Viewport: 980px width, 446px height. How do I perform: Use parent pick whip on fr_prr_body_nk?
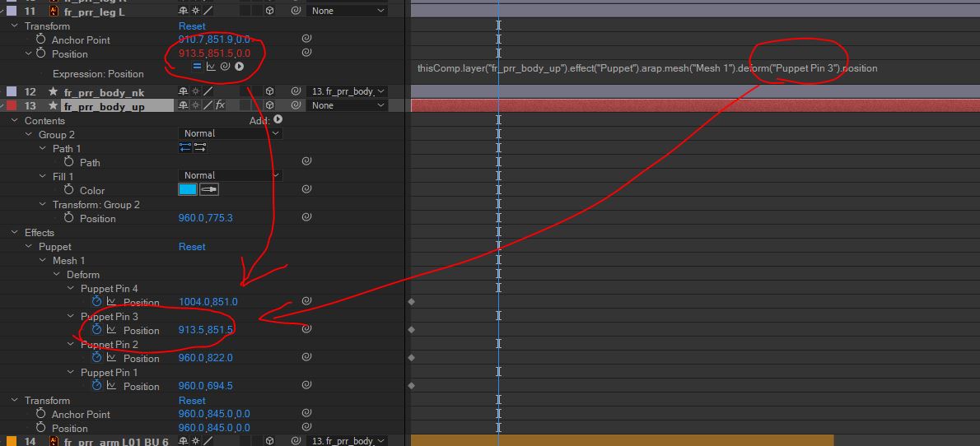(x=296, y=92)
